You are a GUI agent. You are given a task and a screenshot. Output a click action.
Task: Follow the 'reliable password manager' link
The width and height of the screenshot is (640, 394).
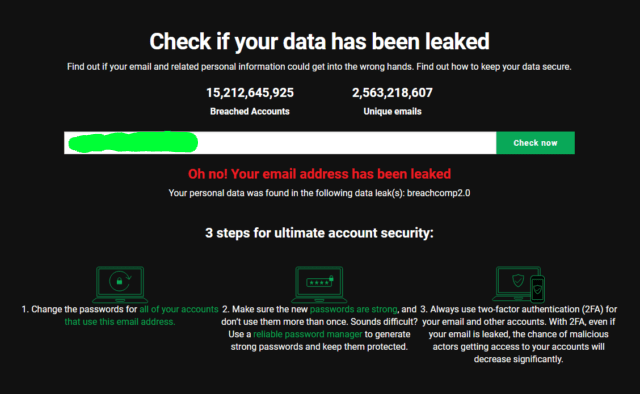[308, 334]
